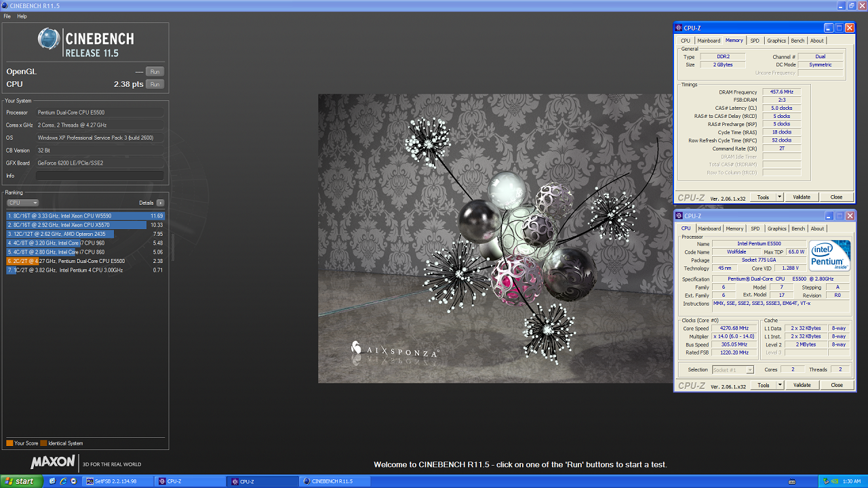
Task: Click Validate in Memory CPU-Z window
Action: pos(802,197)
